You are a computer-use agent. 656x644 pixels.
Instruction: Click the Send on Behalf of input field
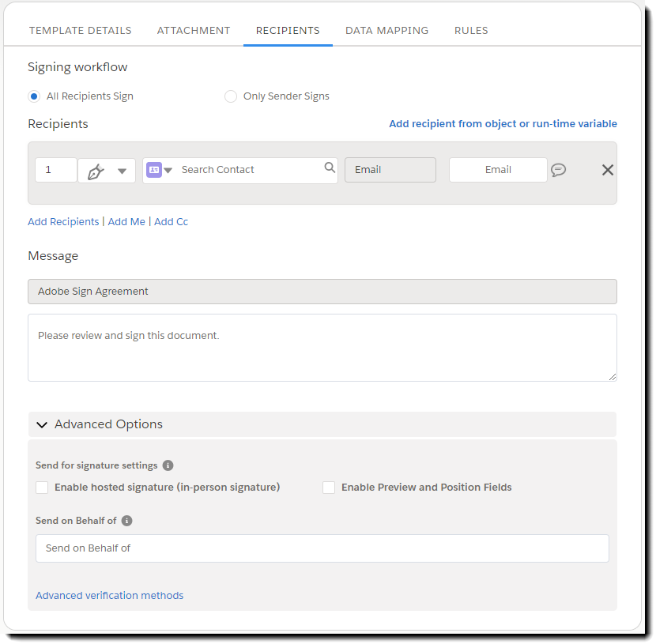click(x=322, y=548)
